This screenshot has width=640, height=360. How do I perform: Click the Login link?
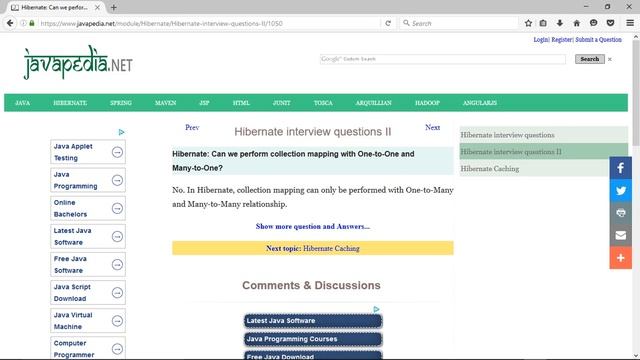(541, 40)
